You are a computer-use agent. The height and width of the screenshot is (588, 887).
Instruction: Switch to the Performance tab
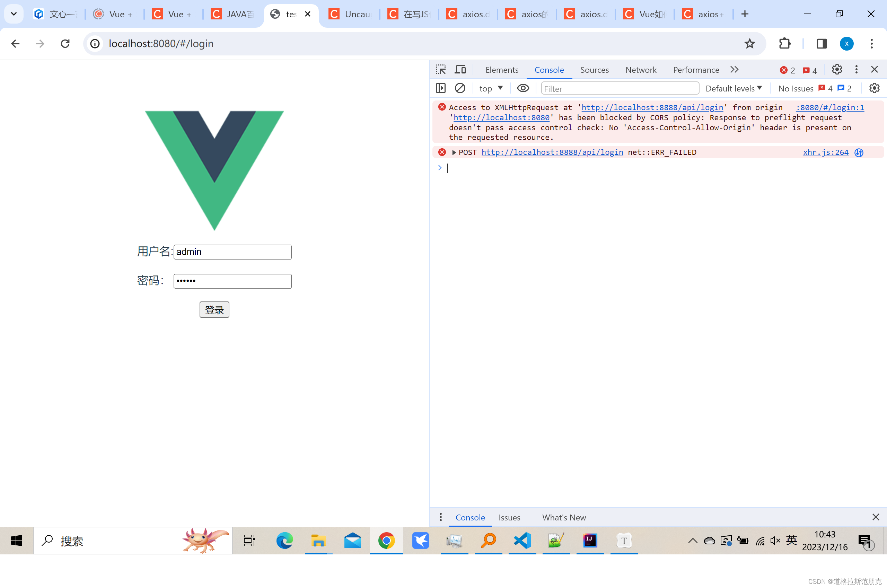tap(696, 70)
